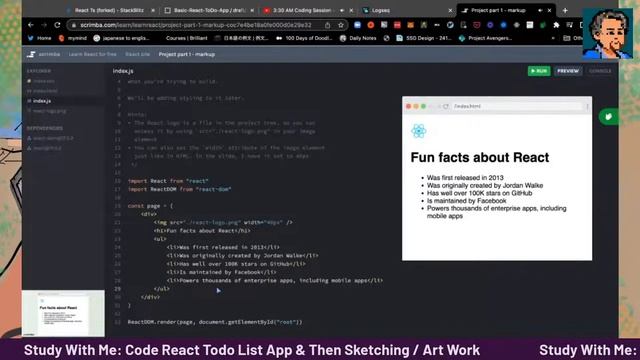Open Project Avengers bookmark
The height and width of the screenshot is (360, 640).
click(x=485, y=38)
